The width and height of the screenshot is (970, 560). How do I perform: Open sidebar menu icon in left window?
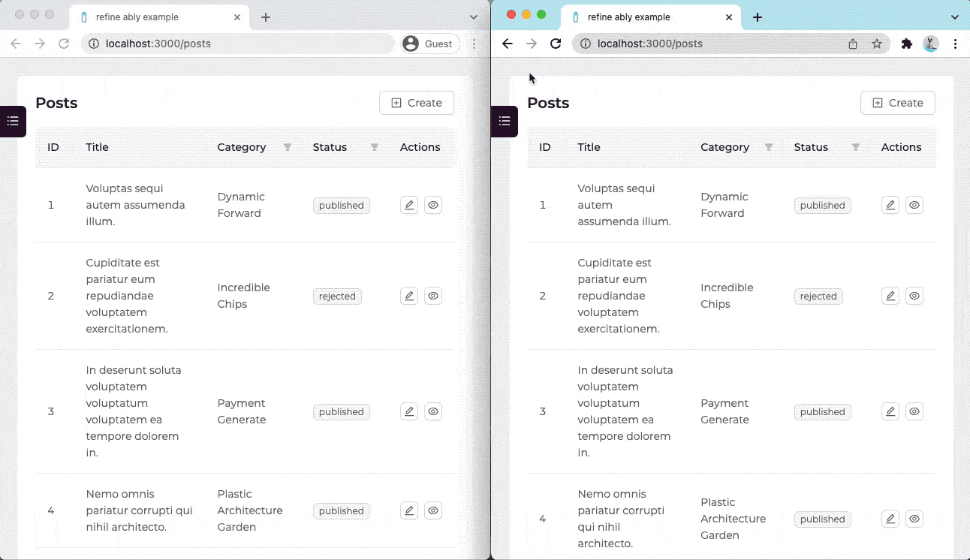pyautogui.click(x=13, y=122)
